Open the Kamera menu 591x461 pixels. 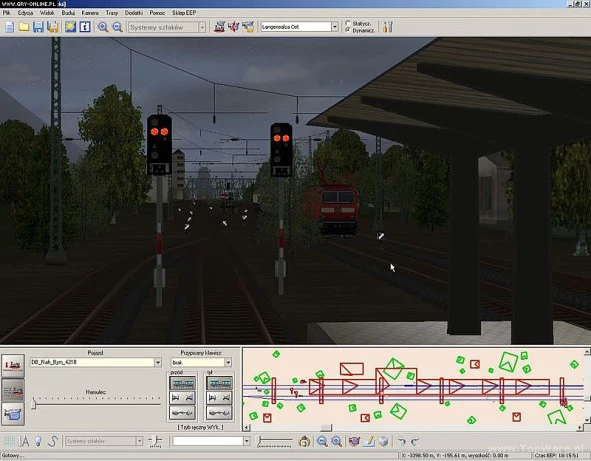[90, 13]
